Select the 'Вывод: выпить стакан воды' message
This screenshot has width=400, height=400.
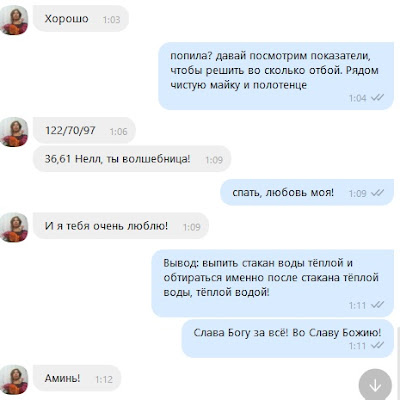click(x=273, y=283)
